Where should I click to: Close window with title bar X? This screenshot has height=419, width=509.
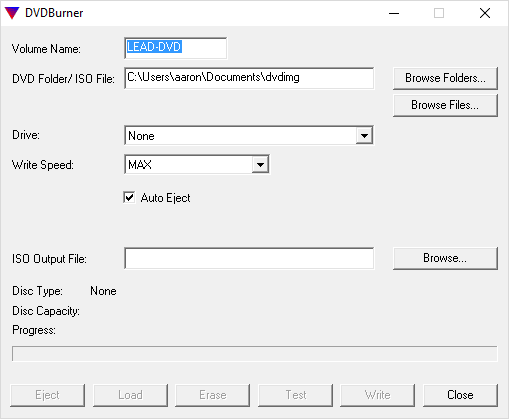tap(485, 13)
